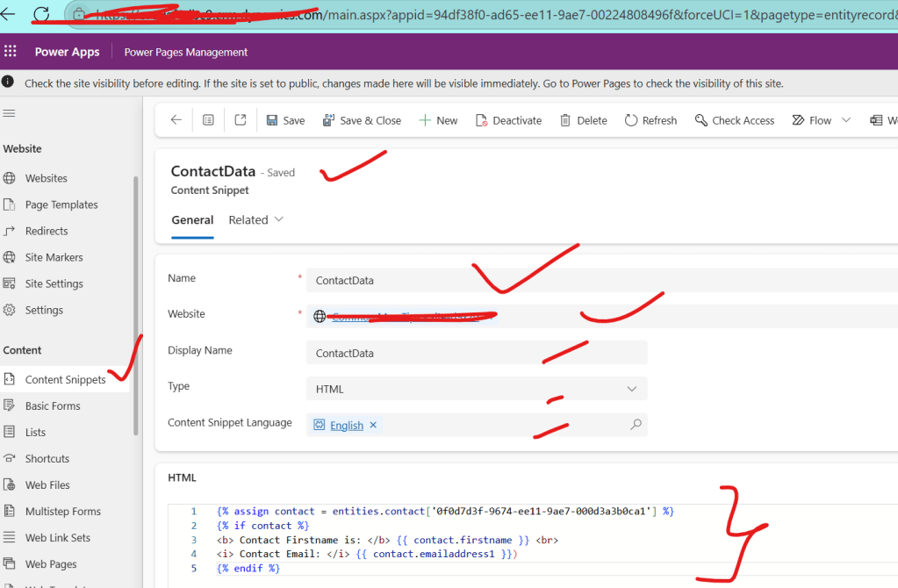Image resolution: width=898 pixels, height=588 pixels.
Task: Open Site Settings in left navigation
Action: point(54,283)
